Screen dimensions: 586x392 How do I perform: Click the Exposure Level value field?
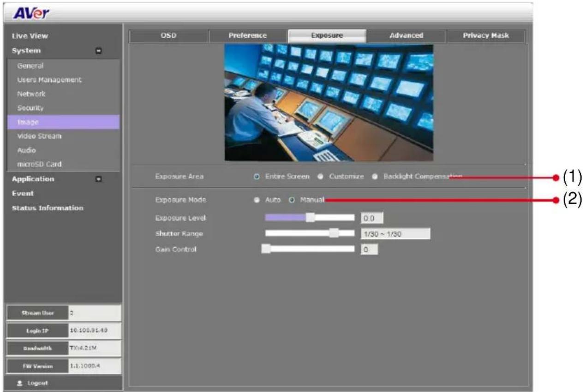coord(372,218)
